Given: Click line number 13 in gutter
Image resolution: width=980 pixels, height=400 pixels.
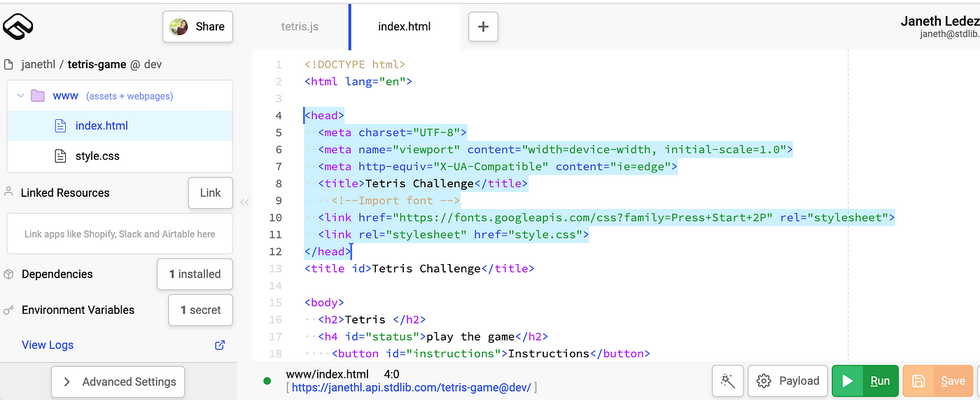Looking at the screenshot, I should pos(275,268).
